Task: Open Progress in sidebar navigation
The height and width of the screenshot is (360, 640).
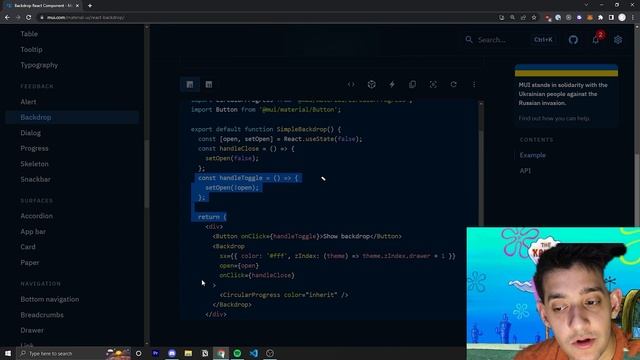Action: coord(34,148)
